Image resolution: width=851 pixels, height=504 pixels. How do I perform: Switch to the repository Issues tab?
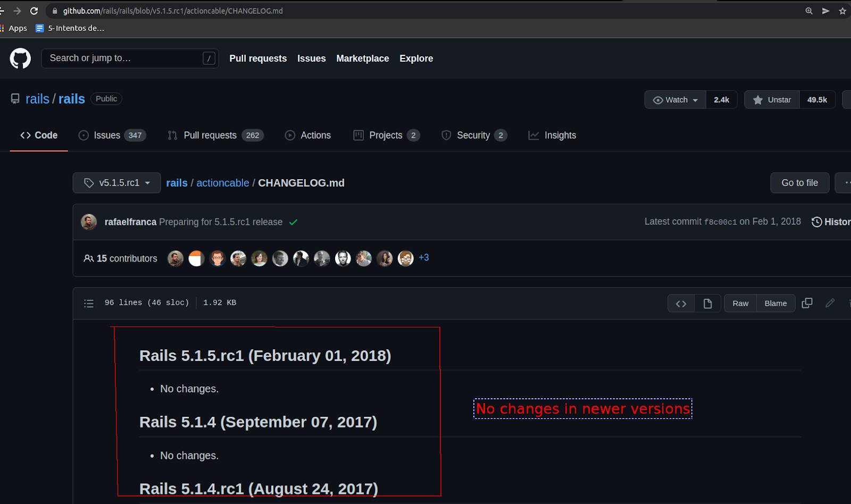[112, 136]
